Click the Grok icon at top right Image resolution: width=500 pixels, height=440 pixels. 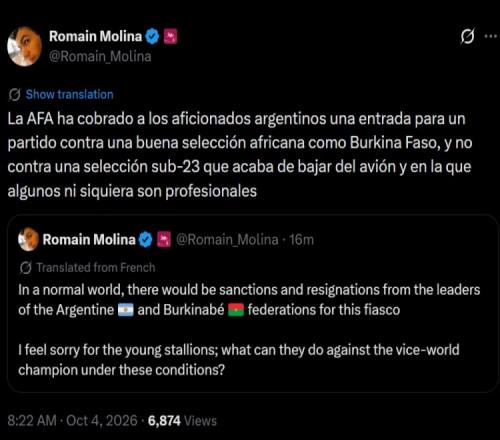(x=467, y=36)
